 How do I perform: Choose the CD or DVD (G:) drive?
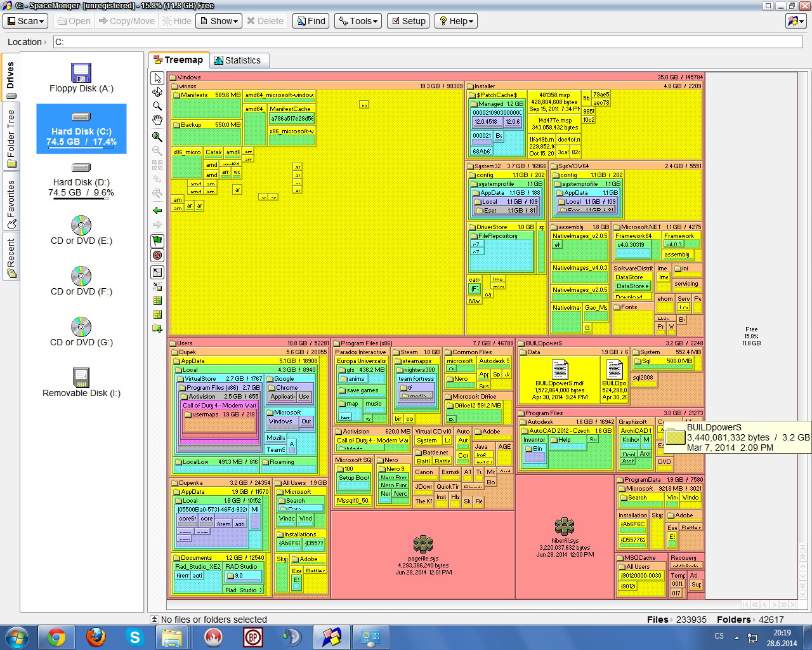point(81,332)
